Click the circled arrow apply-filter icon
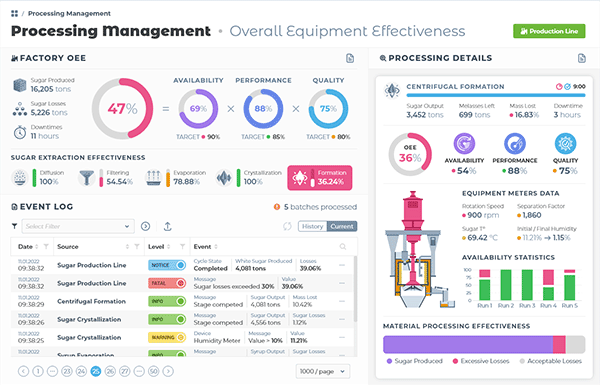600x385 pixels. pos(145,226)
